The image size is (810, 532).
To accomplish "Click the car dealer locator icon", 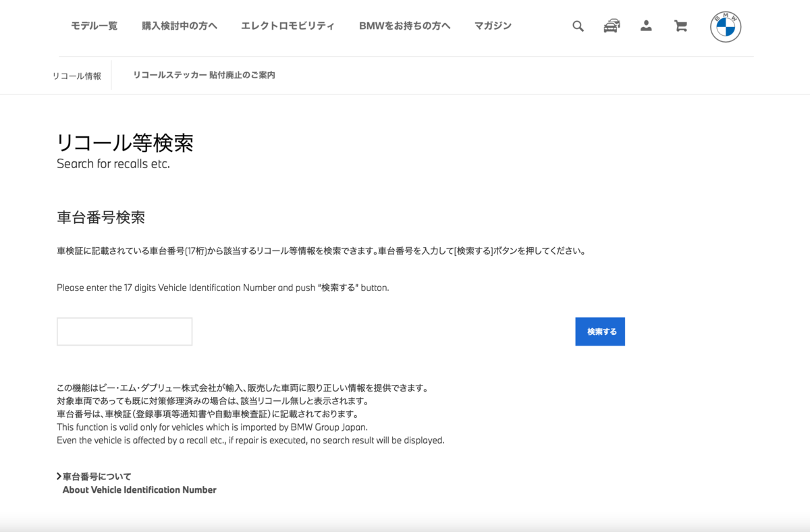I will point(612,26).
